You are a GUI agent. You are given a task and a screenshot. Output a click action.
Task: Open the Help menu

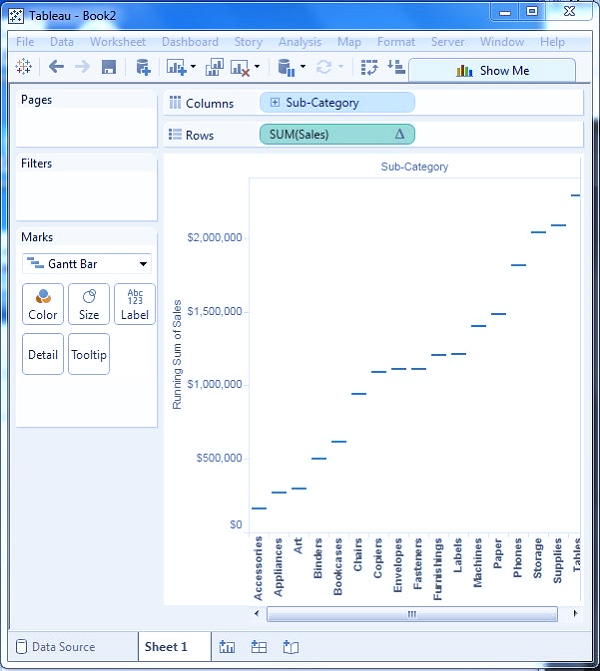tap(552, 42)
